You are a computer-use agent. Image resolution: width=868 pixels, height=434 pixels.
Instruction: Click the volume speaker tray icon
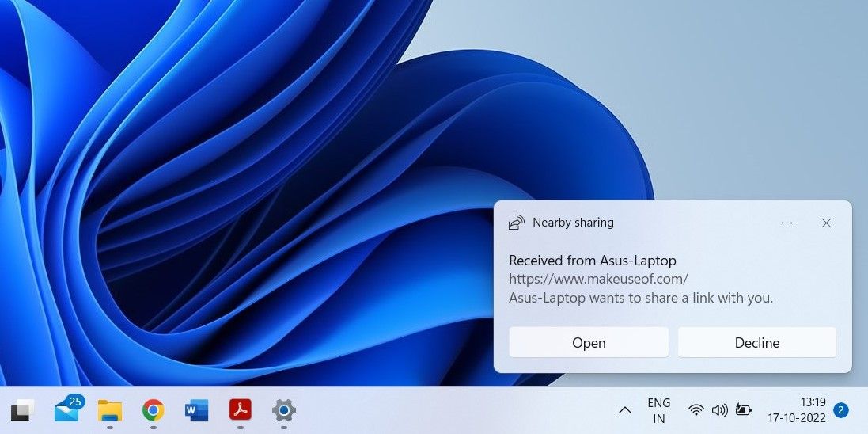[x=719, y=410]
